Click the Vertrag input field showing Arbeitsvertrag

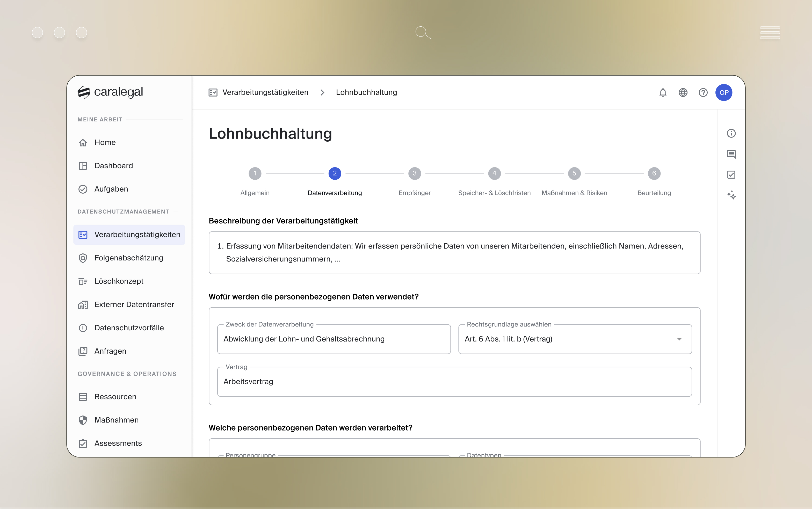tap(454, 381)
